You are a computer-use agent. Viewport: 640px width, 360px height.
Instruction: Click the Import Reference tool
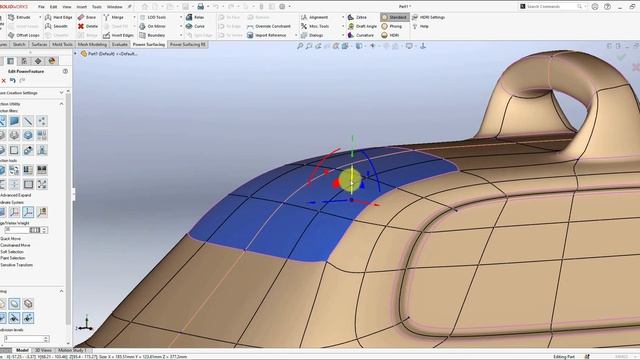pyautogui.click(x=267, y=35)
